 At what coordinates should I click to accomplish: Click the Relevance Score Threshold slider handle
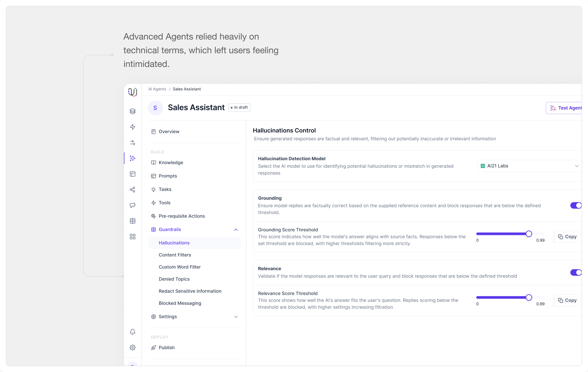pyautogui.click(x=529, y=297)
